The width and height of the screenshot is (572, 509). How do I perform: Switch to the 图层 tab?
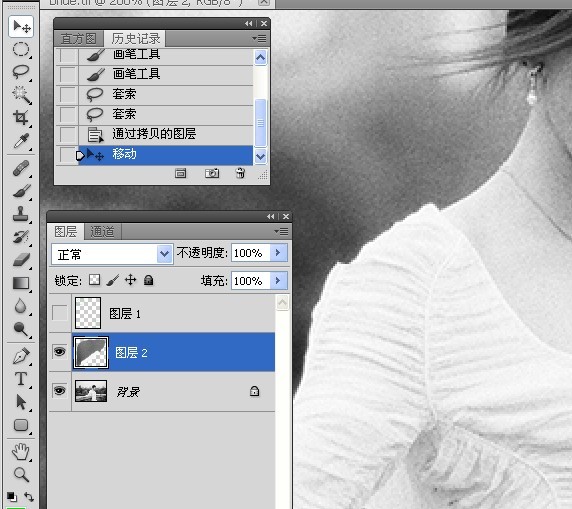coord(66,232)
